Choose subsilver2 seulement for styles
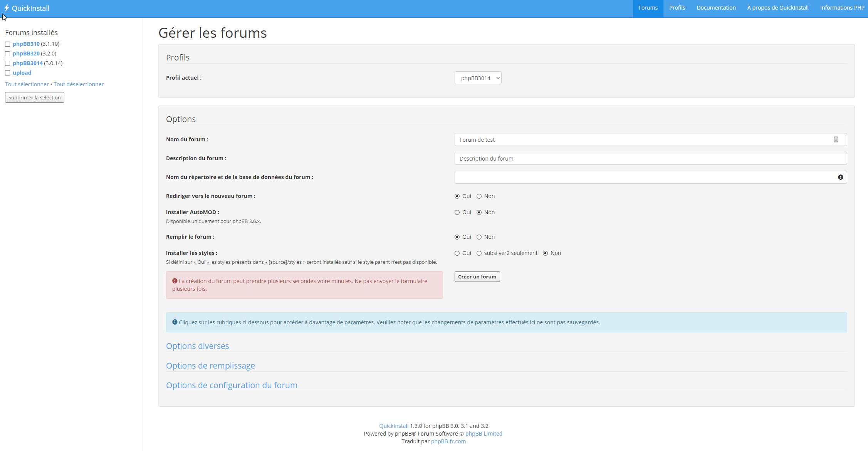The height and width of the screenshot is (451, 868). click(x=479, y=253)
